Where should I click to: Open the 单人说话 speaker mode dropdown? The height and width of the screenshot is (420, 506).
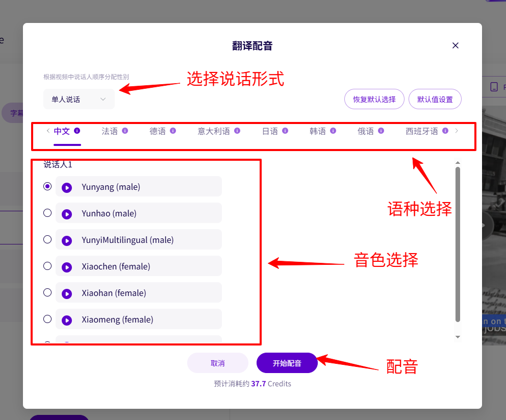pos(79,100)
